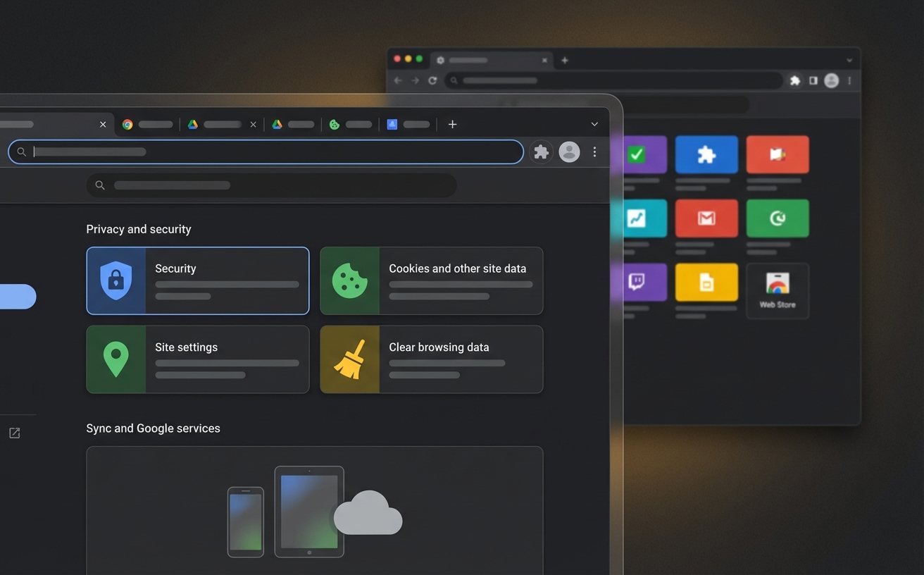Open the profile avatar in foreground window
Image resolution: width=924 pixels, height=575 pixels.
[x=569, y=152]
